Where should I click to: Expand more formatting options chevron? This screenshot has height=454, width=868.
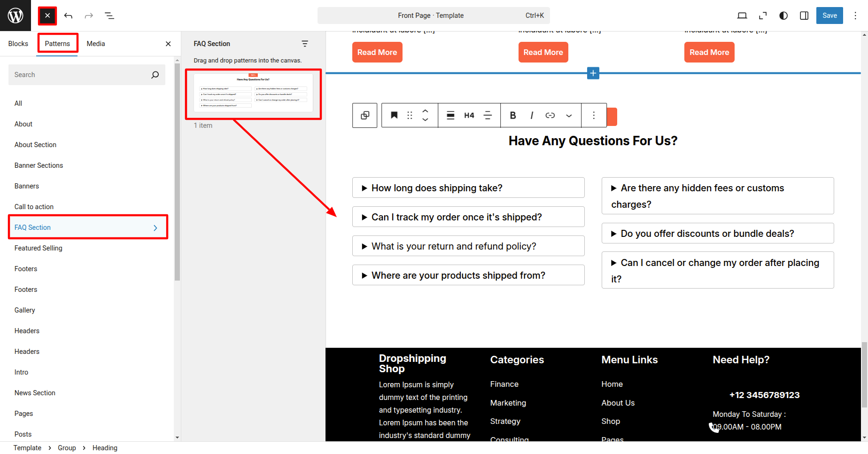[x=569, y=115]
